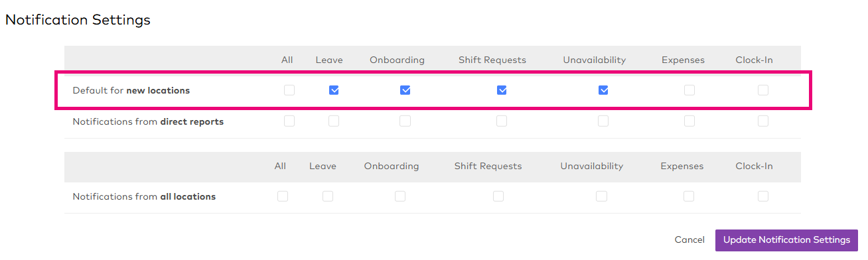The height and width of the screenshot is (260, 868).
Task: Enable Expenses notifications from all locations
Action: 689,196
